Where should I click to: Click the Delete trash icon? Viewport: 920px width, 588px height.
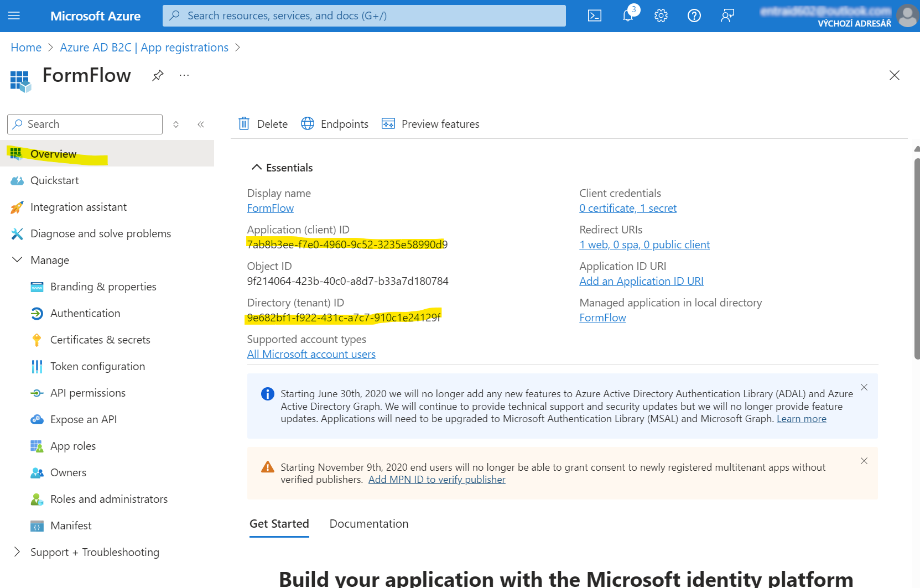(x=244, y=124)
